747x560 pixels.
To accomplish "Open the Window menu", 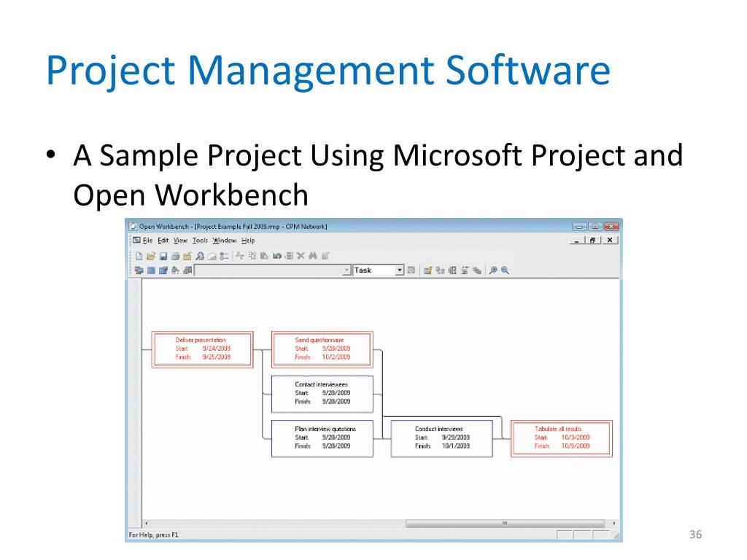I will point(225,241).
